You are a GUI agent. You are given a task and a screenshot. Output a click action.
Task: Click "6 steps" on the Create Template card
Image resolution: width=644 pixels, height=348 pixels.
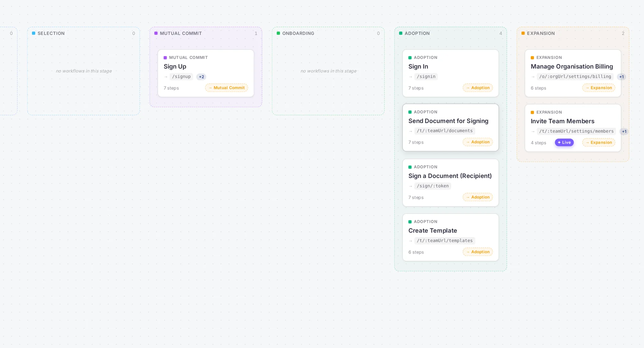pyautogui.click(x=416, y=252)
